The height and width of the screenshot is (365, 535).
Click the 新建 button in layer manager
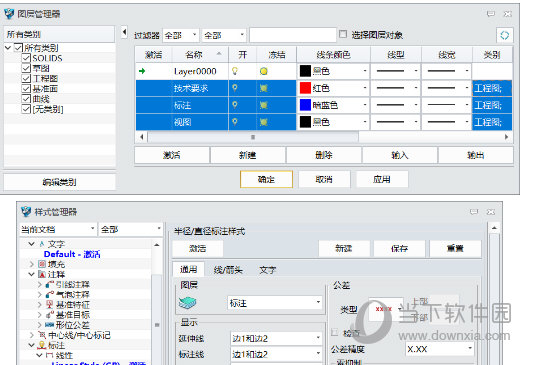tap(248, 155)
